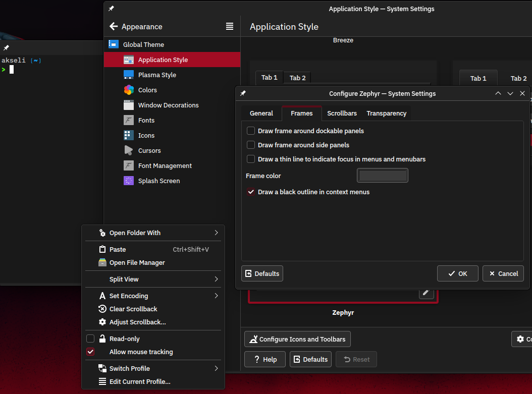Click the Cursors arrow icon
This screenshot has width=532, height=394.
(129, 150)
